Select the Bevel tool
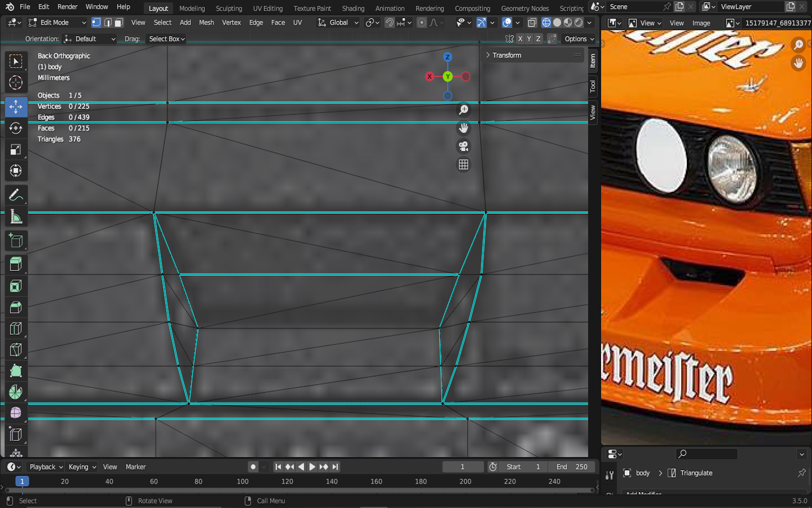The width and height of the screenshot is (812, 508). pyautogui.click(x=16, y=308)
